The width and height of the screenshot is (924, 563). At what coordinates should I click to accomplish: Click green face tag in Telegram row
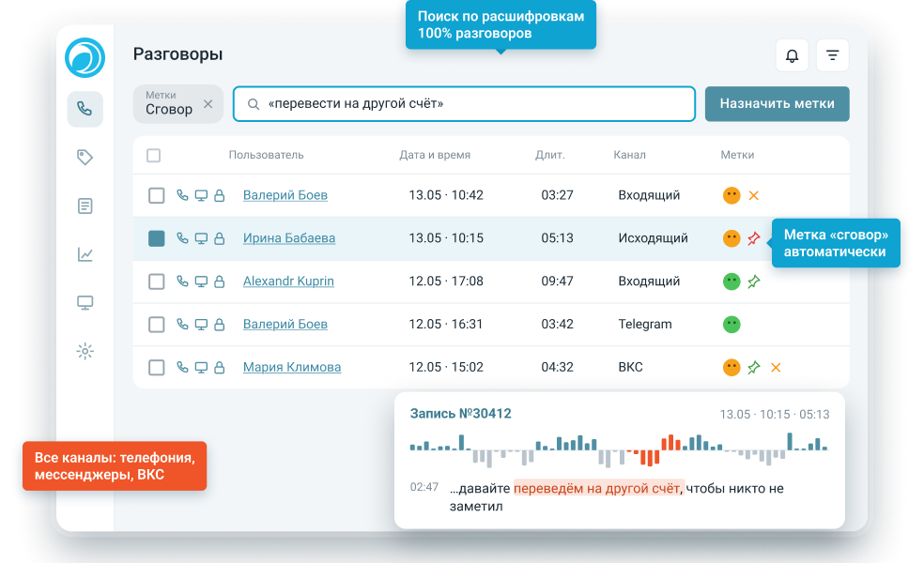[x=731, y=325]
